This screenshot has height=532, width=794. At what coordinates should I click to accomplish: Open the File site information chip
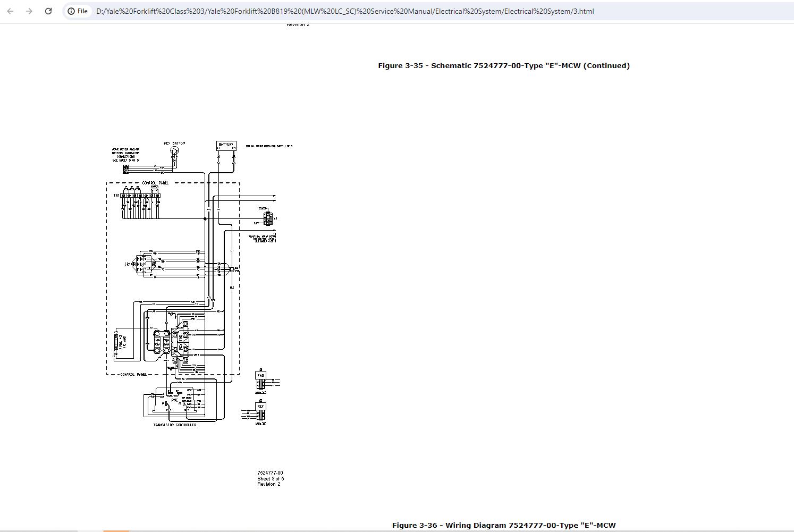[x=78, y=11]
